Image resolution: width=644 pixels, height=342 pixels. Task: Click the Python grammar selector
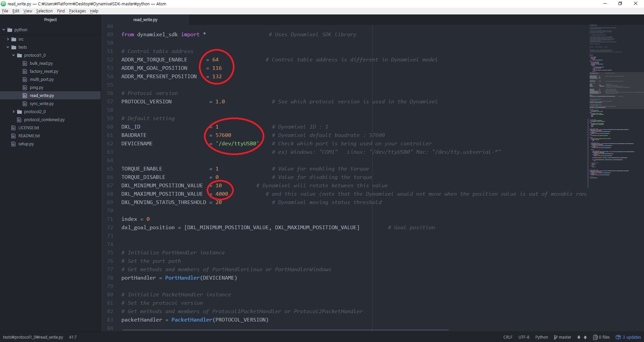point(541,337)
